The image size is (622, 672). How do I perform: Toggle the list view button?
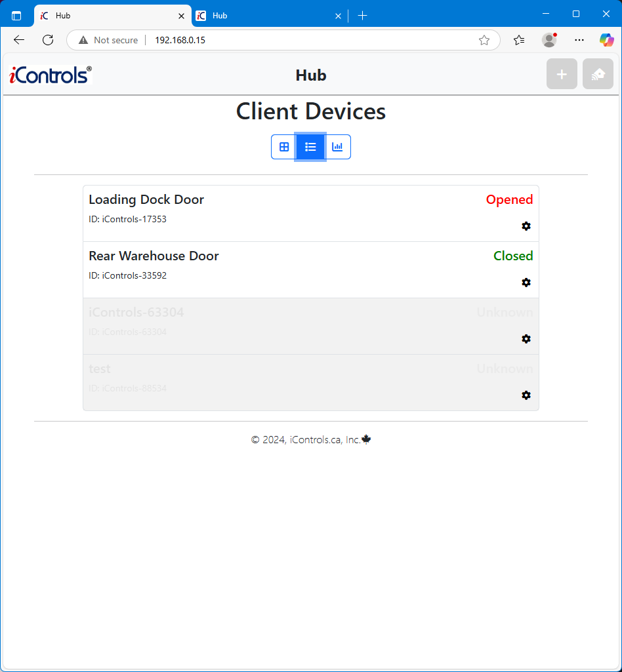coord(310,147)
